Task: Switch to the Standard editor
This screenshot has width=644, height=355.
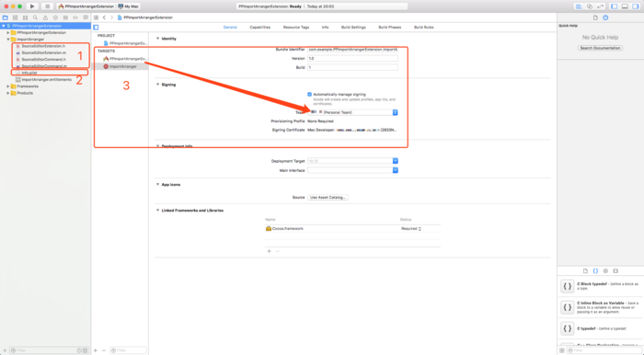Action: 579,6
